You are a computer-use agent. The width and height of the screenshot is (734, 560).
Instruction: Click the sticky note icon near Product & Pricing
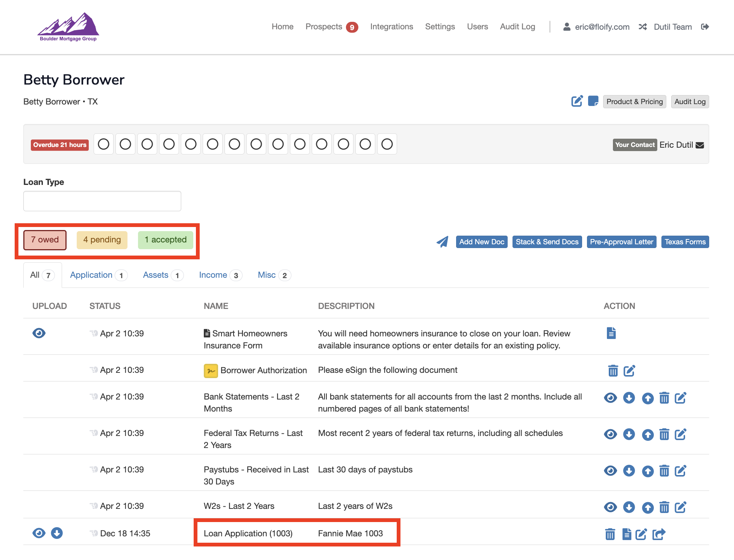coord(593,101)
